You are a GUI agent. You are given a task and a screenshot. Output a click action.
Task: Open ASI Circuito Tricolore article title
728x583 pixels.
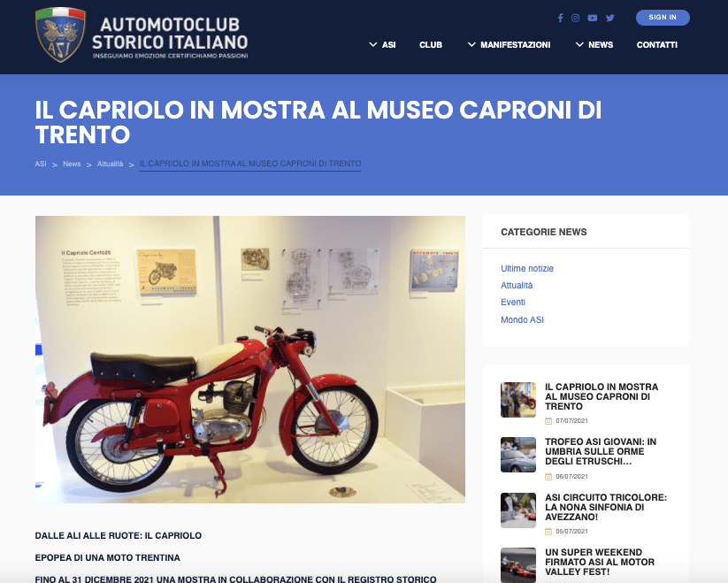[606, 507]
